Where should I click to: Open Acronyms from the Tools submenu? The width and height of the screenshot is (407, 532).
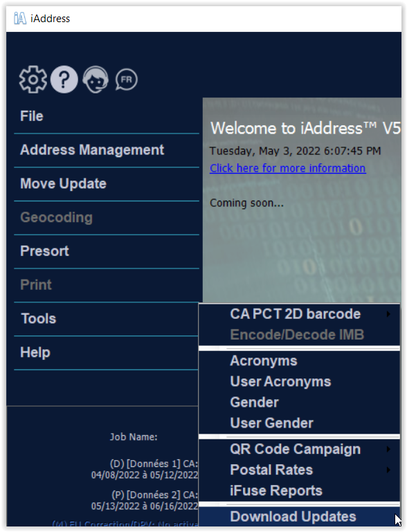300,361
